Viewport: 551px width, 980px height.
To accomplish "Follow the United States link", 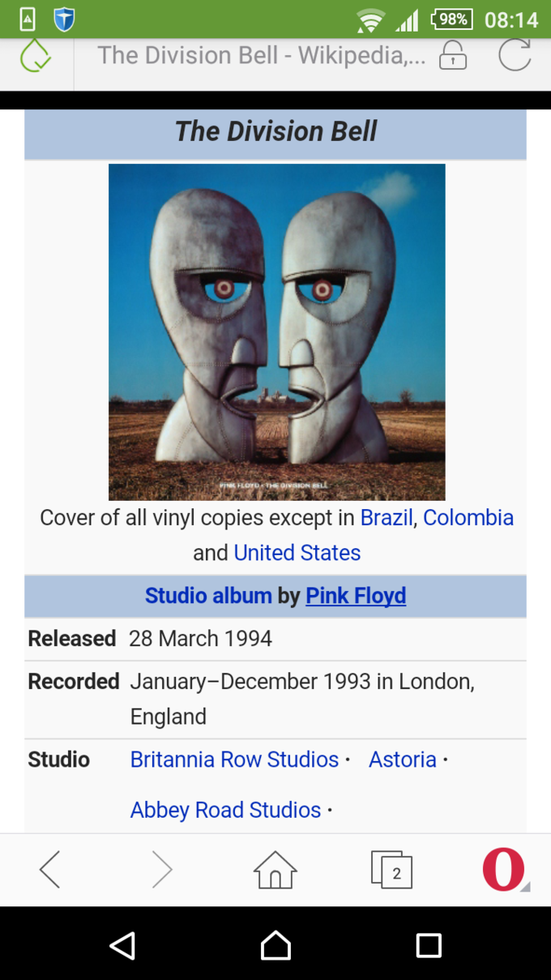I will pyautogui.click(x=297, y=553).
